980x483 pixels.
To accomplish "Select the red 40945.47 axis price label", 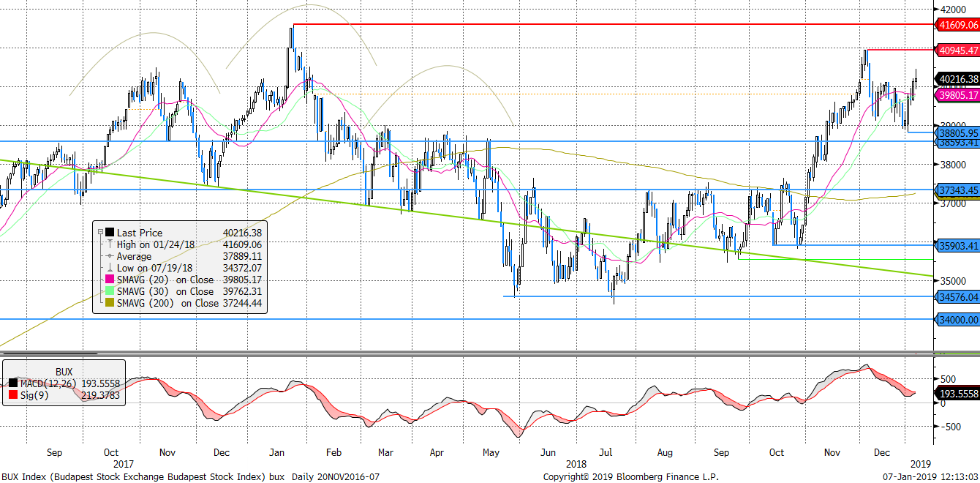I will (x=957, y=50).
